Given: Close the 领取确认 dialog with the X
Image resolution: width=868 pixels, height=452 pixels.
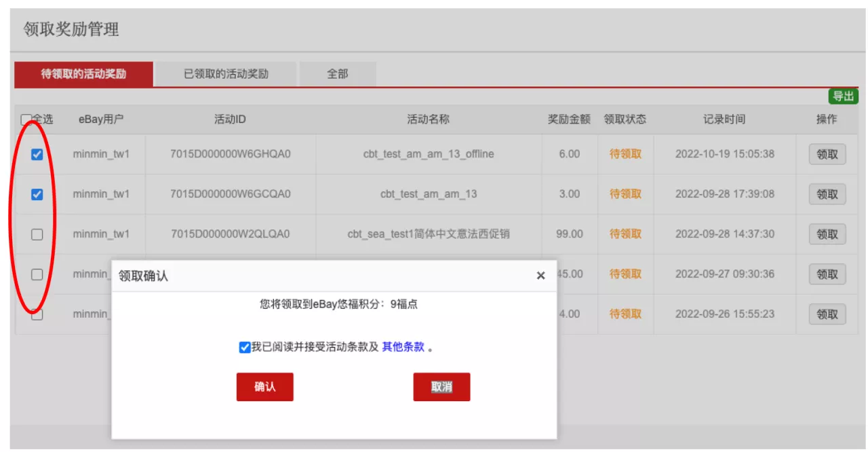Looking at the screenshot, I should click(x=540, y=275).
